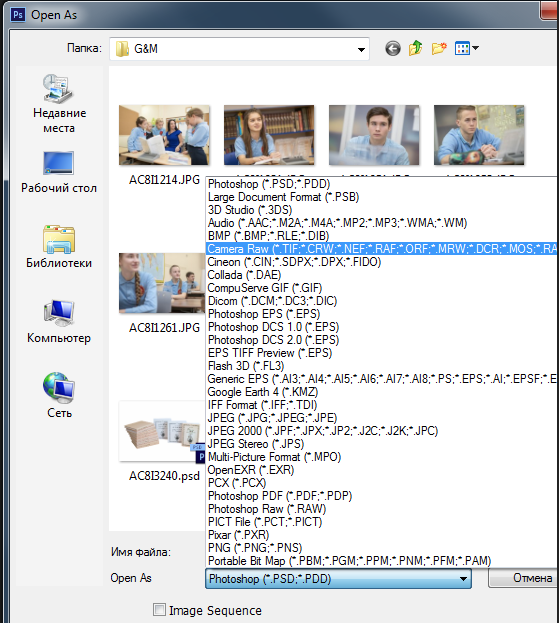The width and height of the screenshot is (559, 623).
Task: Select the AC8I1261.JPG thumbnail
Action: [x=162, y=283]
